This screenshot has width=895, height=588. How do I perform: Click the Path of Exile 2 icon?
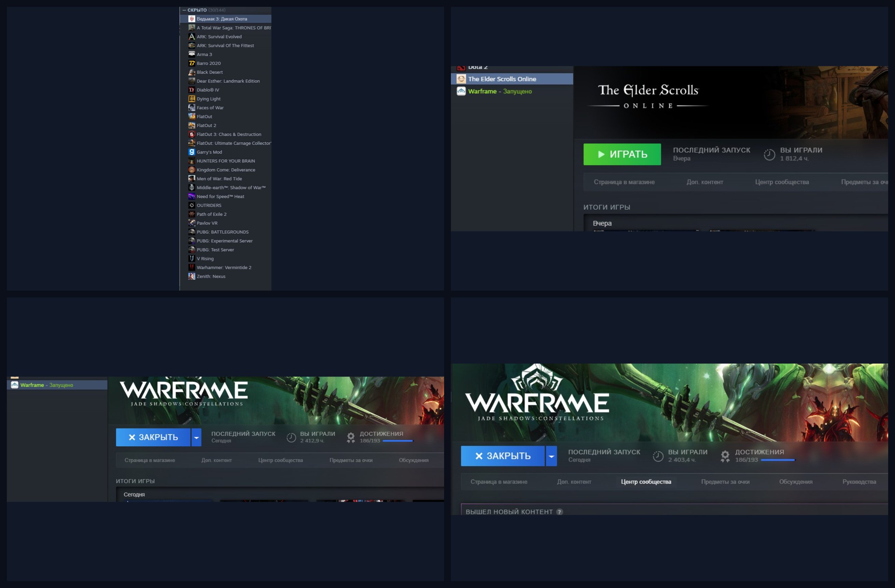191,214
